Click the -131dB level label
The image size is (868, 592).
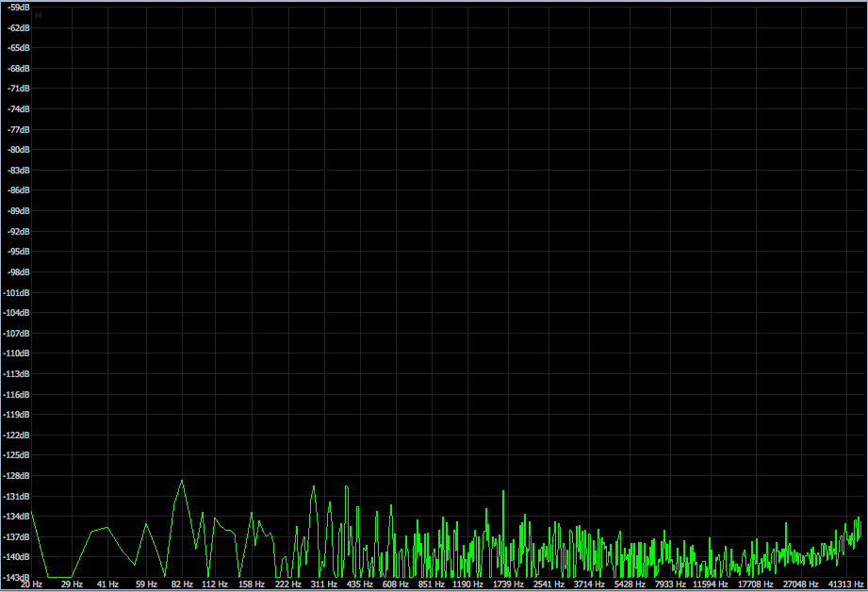pos(17,496)
